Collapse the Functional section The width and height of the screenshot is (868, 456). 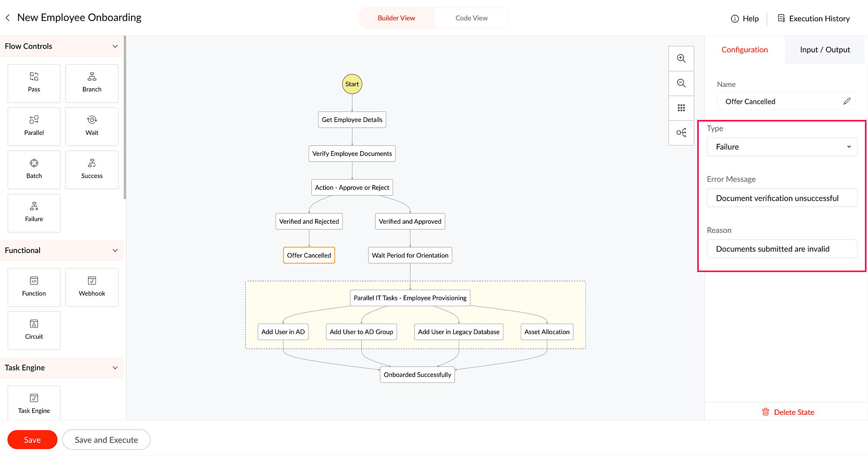[x=115, y=251]
